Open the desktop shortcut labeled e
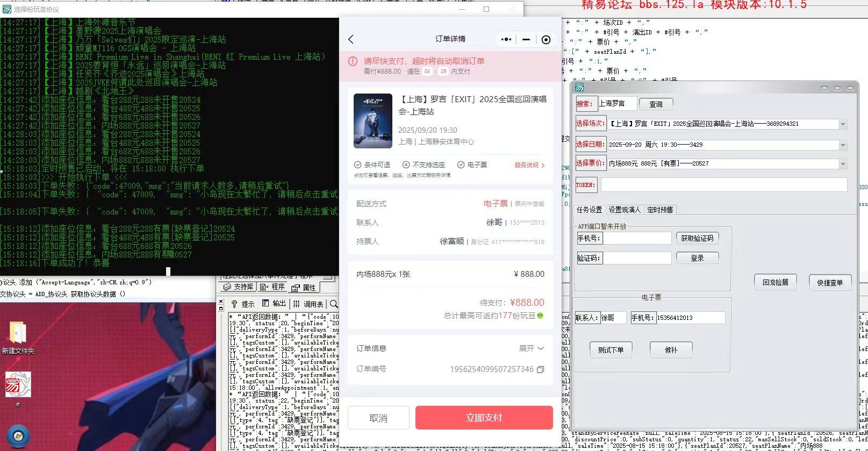The height and width of the screenshot is (451, 868). pyautogui.click(x=18, y=389)
